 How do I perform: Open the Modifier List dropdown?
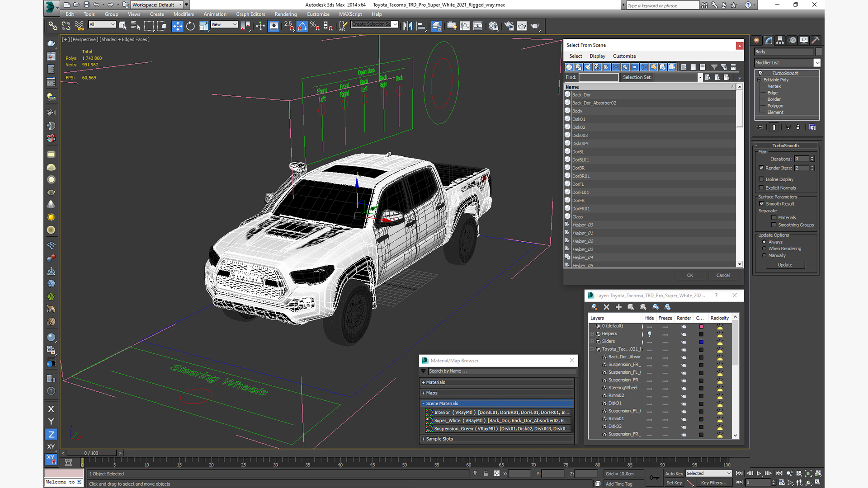pyautogui.click(x=817, y=63)
